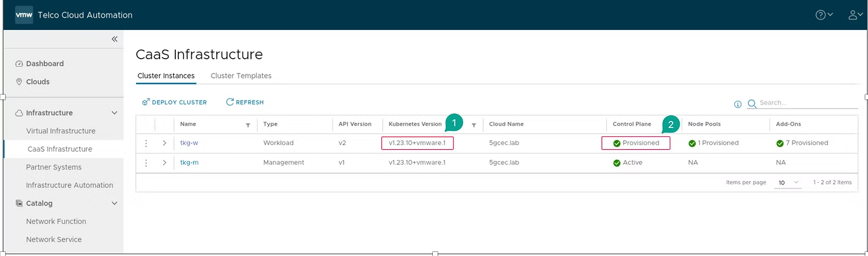
Task: Open Virtual Infrastructure in sidebar
Action: pos(60,131)
